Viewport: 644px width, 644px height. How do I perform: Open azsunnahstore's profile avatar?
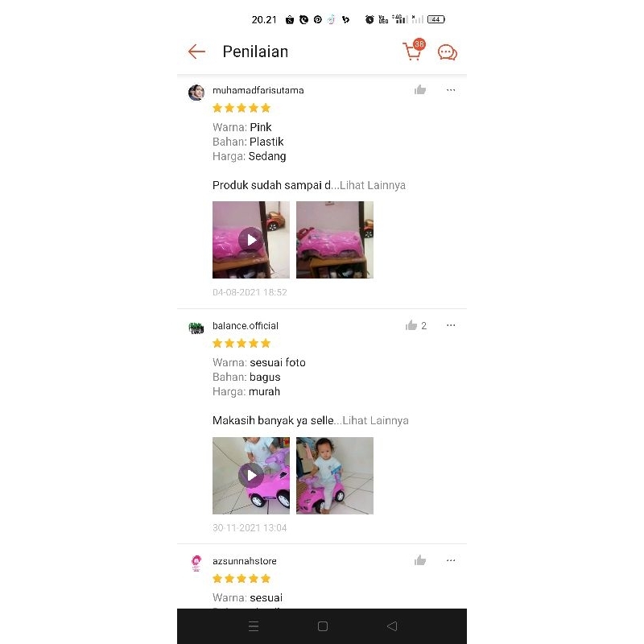[x=196, y=563]
